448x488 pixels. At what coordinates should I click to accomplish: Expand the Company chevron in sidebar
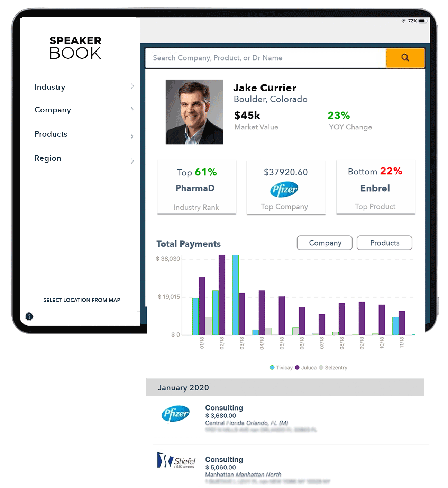[x=132, y=110]
